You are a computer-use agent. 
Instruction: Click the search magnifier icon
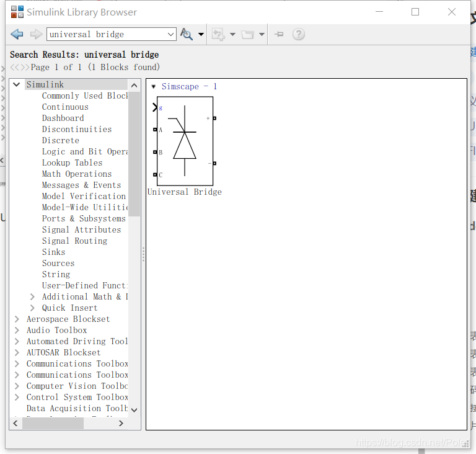click(x=187, y=34)
